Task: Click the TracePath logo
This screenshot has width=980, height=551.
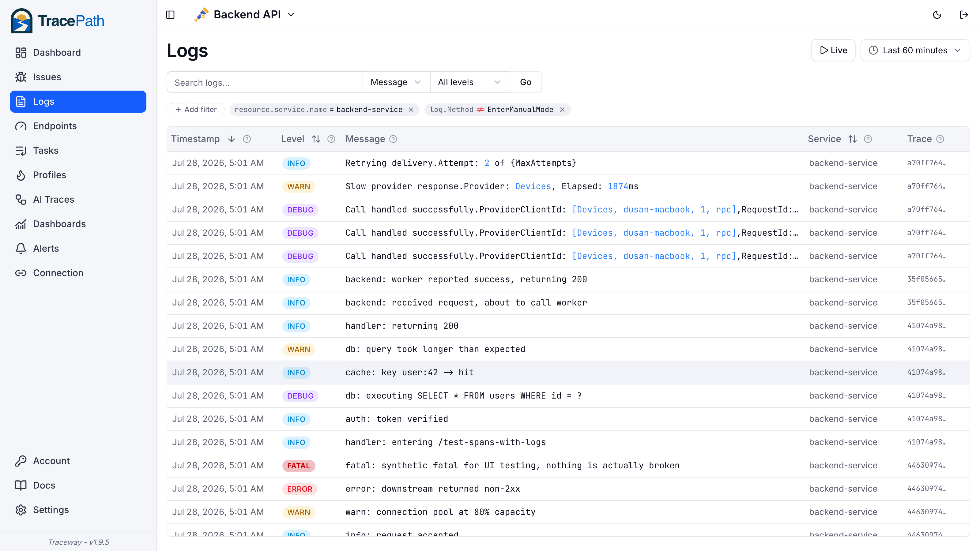Action: (58, 21)
